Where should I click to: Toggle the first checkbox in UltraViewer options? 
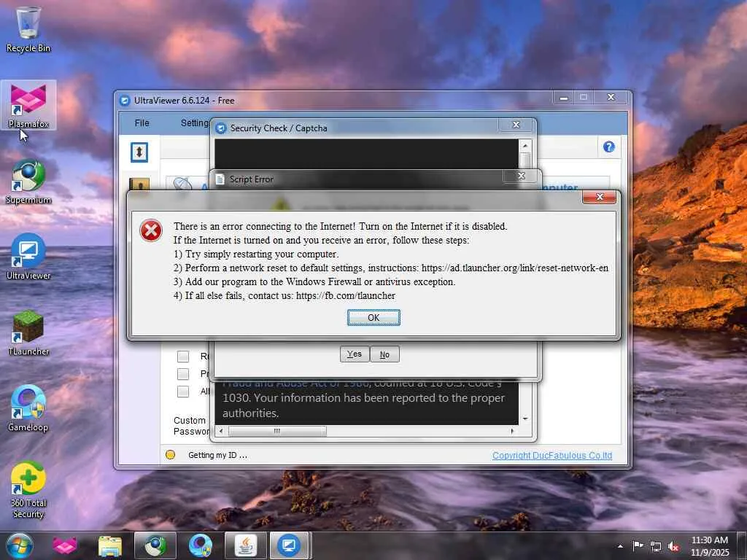[x=183, y=356]
